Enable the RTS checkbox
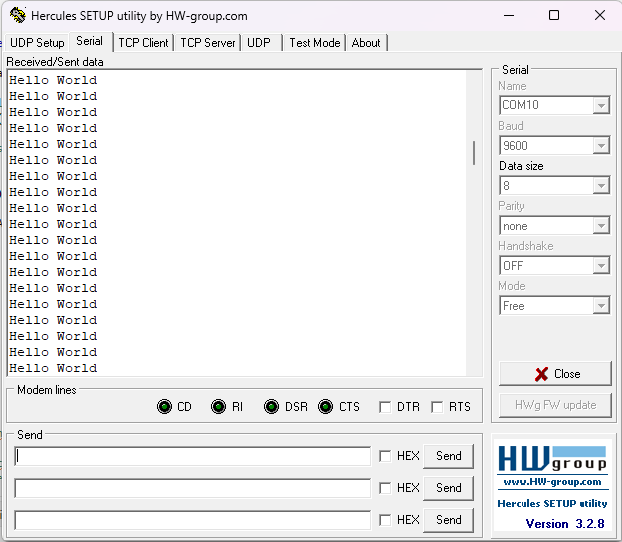 437,407
